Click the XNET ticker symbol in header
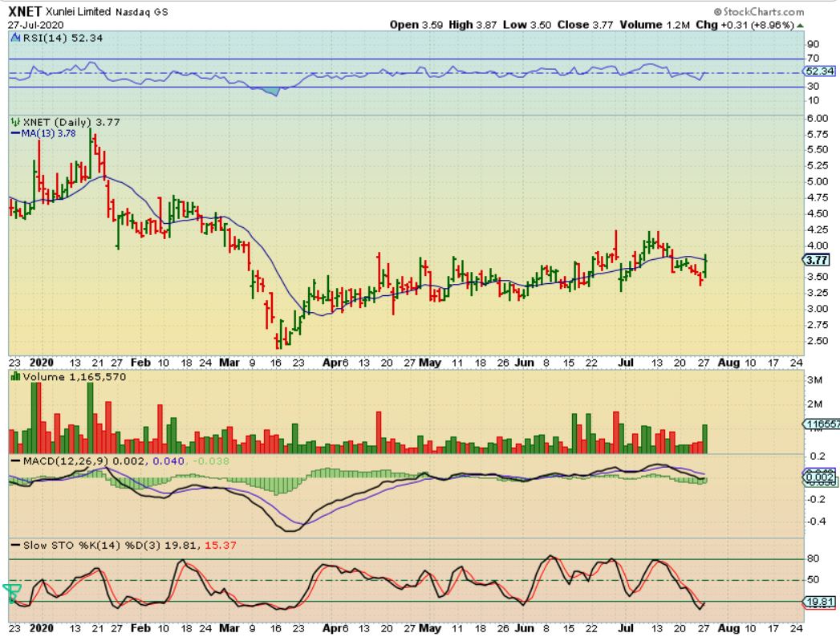The image size is (840, 637). click(26, 12)
